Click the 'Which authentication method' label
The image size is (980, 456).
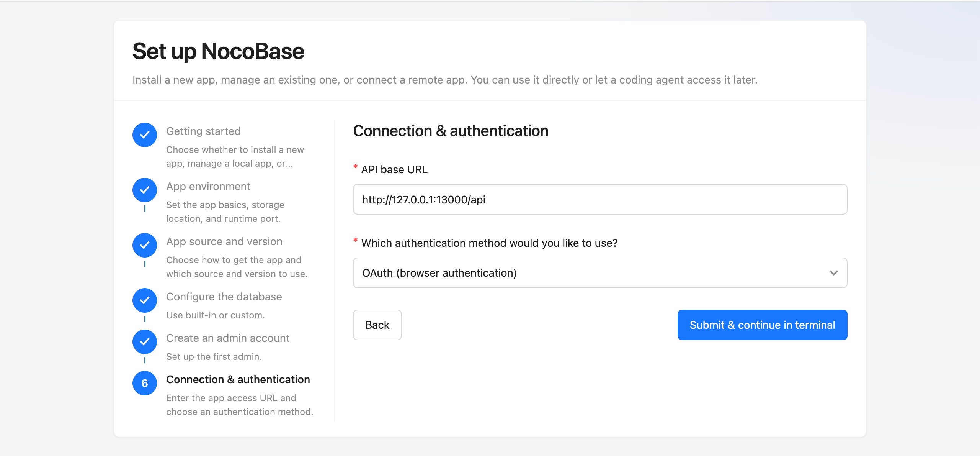click(x=489, y=243)
